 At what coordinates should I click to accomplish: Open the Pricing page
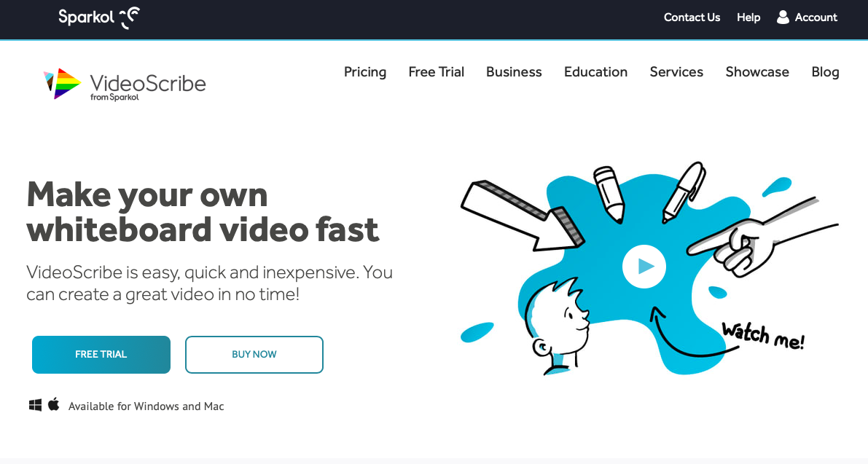pos(365,72)
